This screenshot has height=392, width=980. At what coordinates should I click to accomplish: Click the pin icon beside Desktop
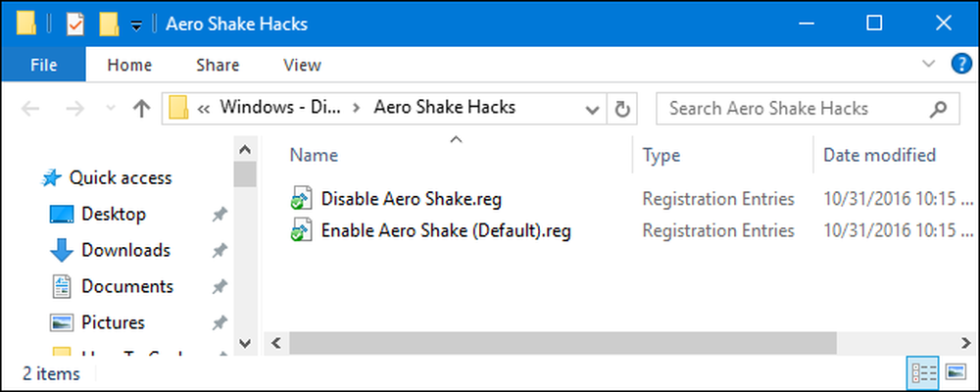(x=219, y=215)
